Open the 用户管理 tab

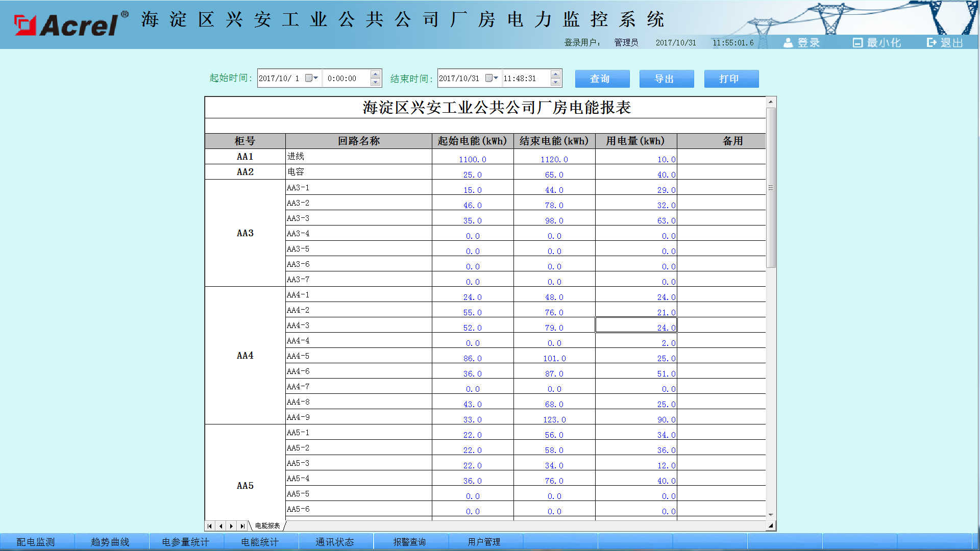tap(485, 542)
